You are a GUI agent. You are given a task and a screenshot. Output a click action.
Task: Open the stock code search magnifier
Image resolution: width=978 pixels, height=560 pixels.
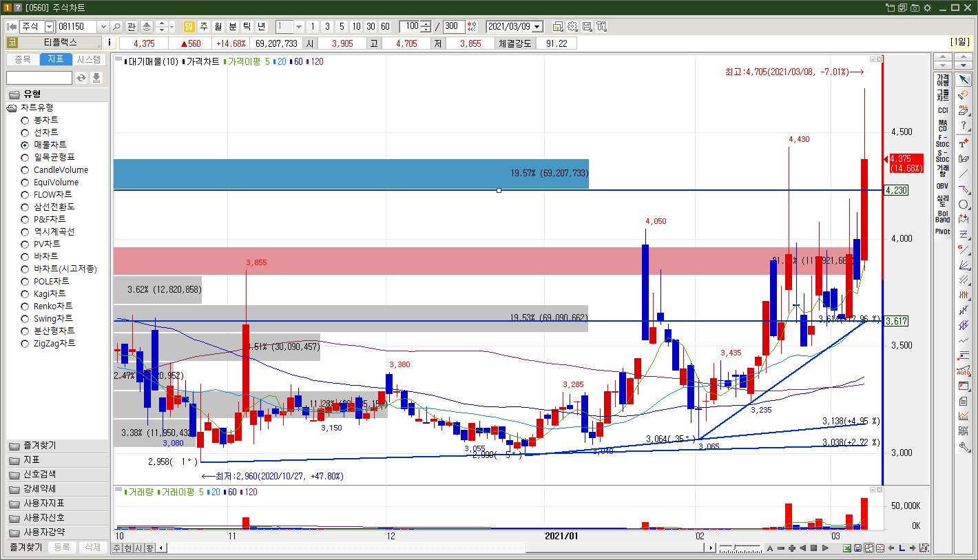pyautogui.click(x=116, y=26)
